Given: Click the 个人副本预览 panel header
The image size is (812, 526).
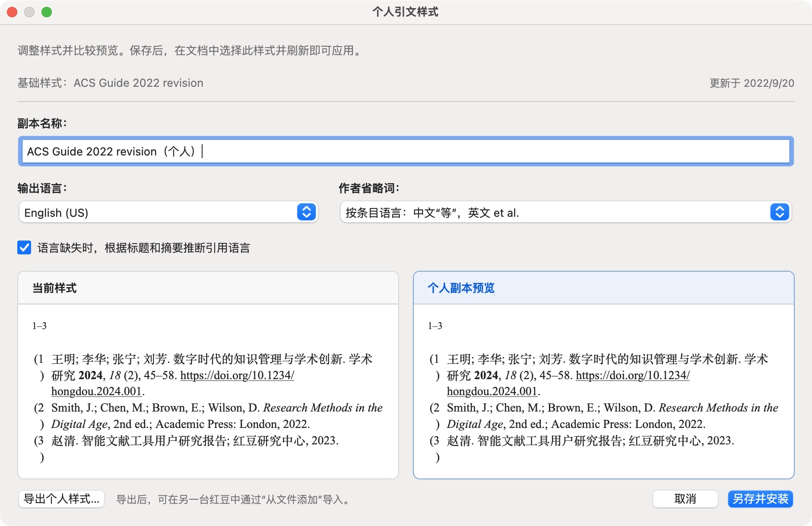Looking at the screenshot, I should point(604,288).
